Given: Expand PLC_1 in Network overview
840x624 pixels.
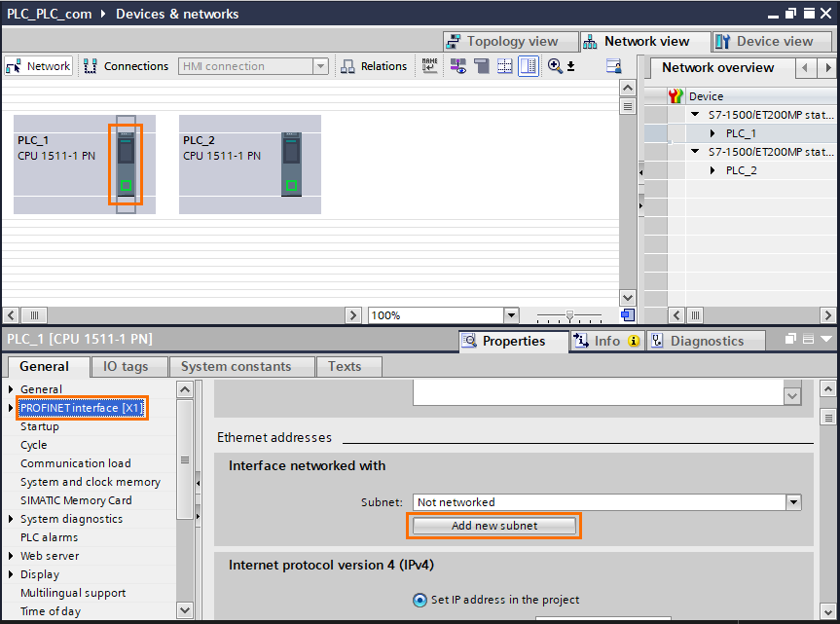Looking at the screenshot, I should [712, 132].
